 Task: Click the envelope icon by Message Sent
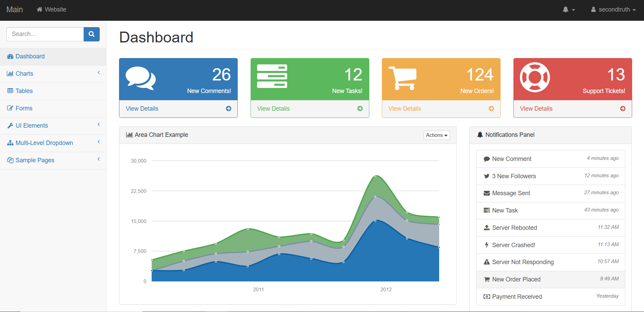click(x=487, y=193)
